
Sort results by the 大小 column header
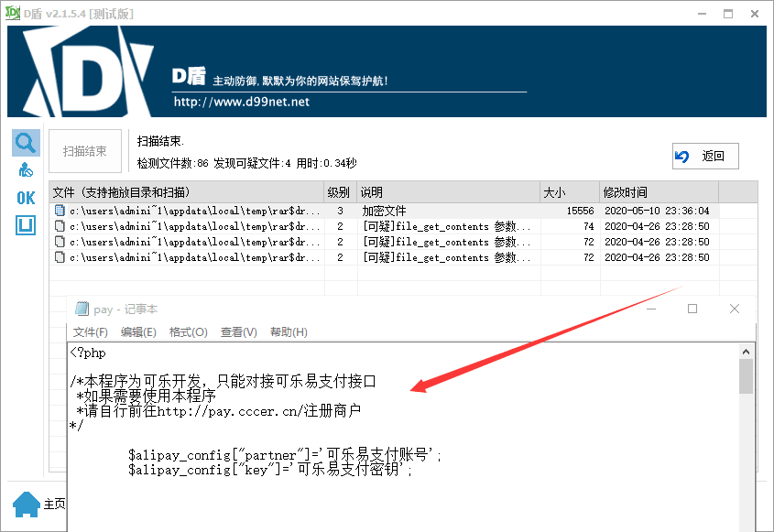pos(568,190)
